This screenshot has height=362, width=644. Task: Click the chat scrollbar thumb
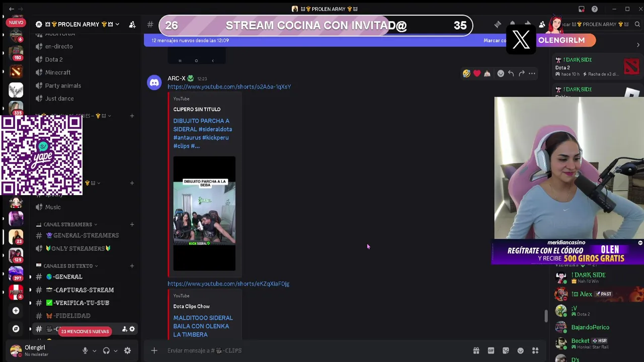point(545,316)
